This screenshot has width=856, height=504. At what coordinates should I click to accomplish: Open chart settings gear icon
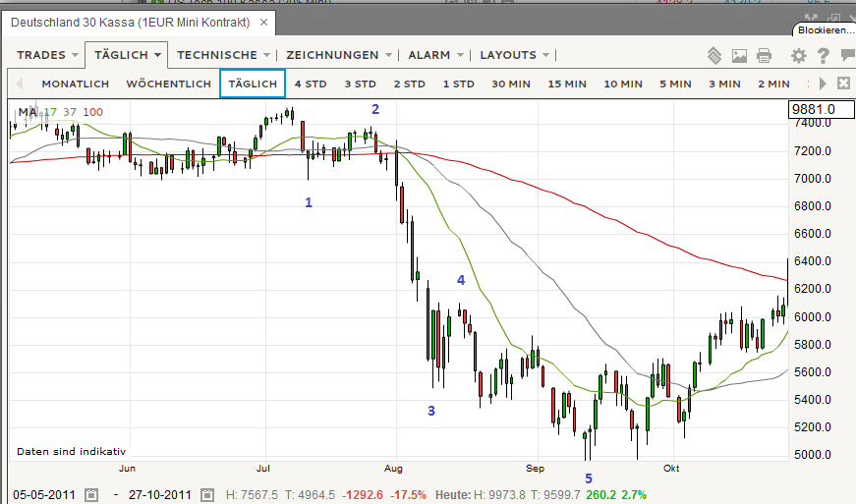pyautogui.click(x=798, y=55)
